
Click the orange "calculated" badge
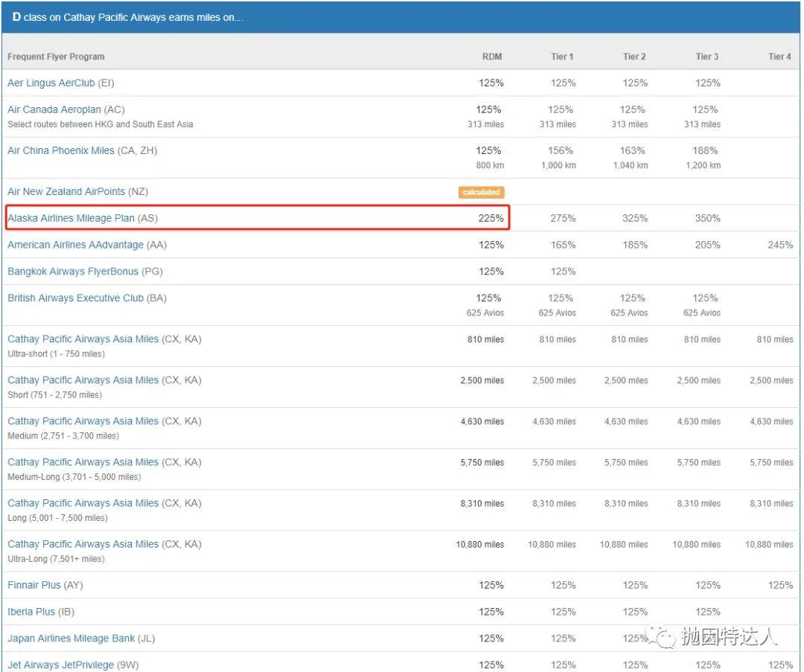tap(481, 192)
